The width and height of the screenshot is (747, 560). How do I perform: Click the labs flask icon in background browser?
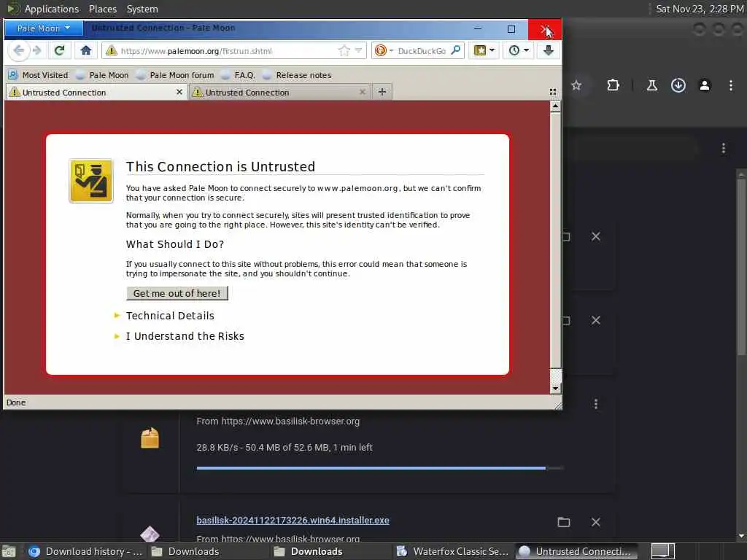[651, 85]
